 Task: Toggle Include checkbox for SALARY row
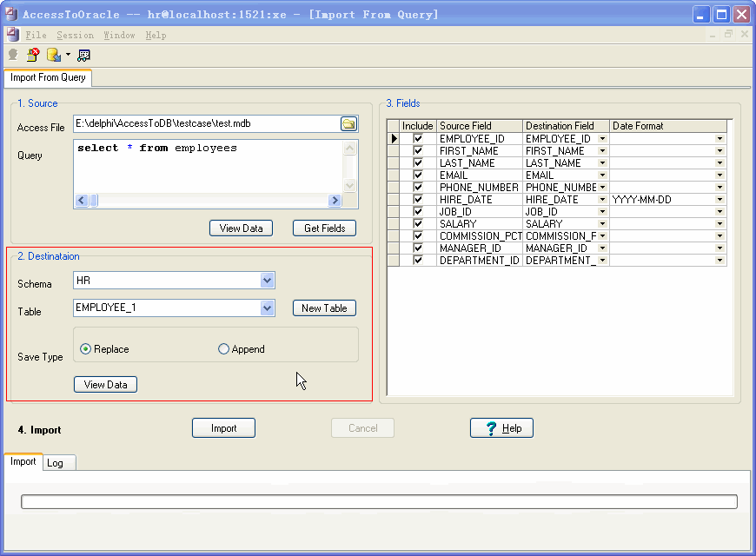(x=418, y=224)
